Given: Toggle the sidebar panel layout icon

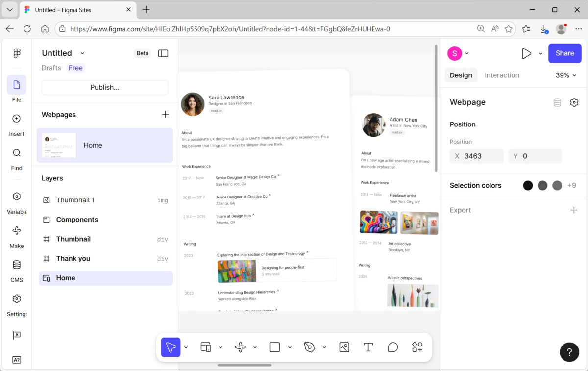Looking at the screenshot, I should [x=163, y=53].
